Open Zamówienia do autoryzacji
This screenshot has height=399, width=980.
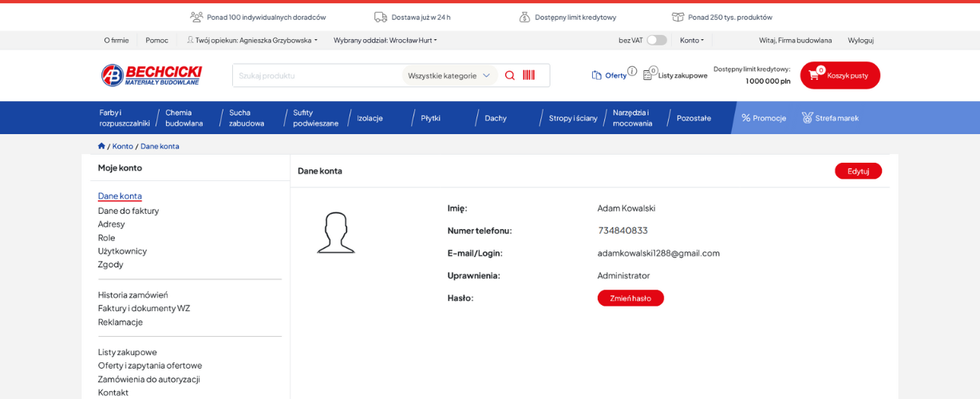pyautogui.click(x=149, y=379)
